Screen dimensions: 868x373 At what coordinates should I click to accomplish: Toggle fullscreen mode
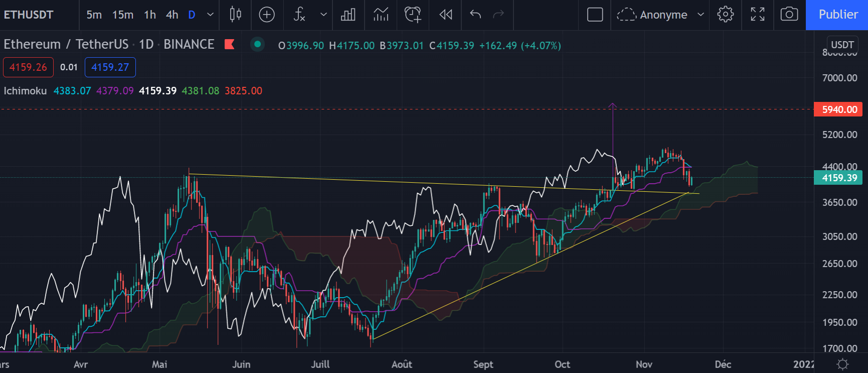(x=757, y=15)
